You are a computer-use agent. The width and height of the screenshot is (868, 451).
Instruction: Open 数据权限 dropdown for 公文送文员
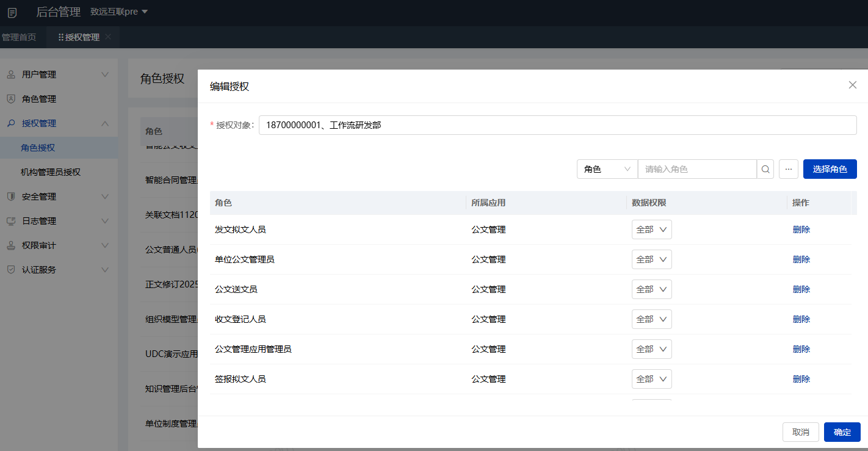(651, 289)
